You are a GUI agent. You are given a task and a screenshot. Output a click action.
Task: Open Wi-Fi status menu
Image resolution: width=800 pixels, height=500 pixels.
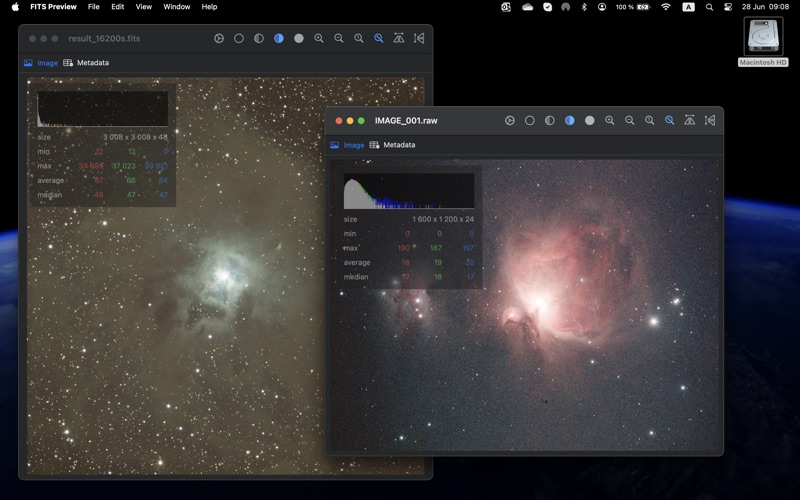click(x=665, y=7)
